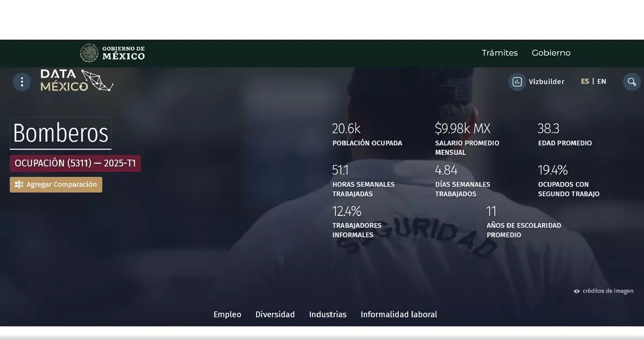Screen dimensions: 644x340
Task: Click the Agregar Comparación button
Action: tap(56, 185)
